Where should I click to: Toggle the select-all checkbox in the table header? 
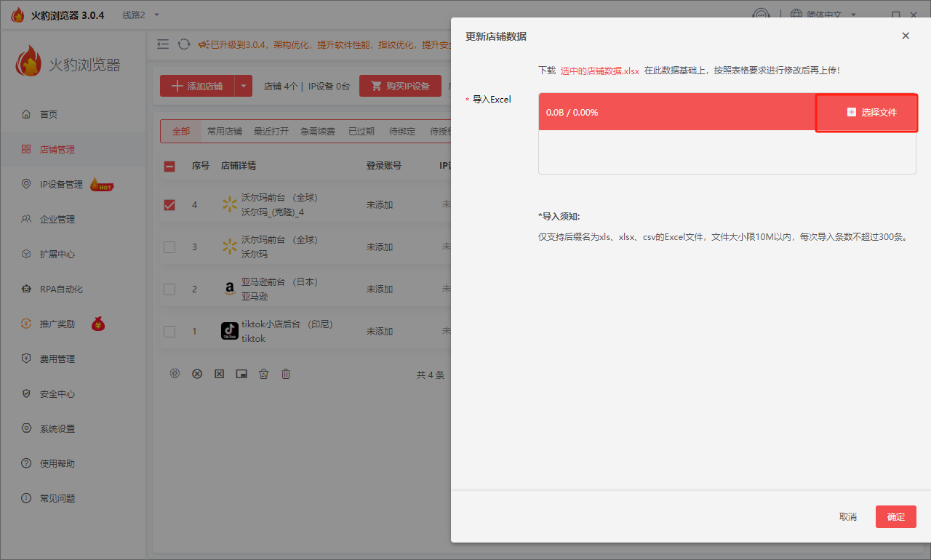click(x=169, y=167)
